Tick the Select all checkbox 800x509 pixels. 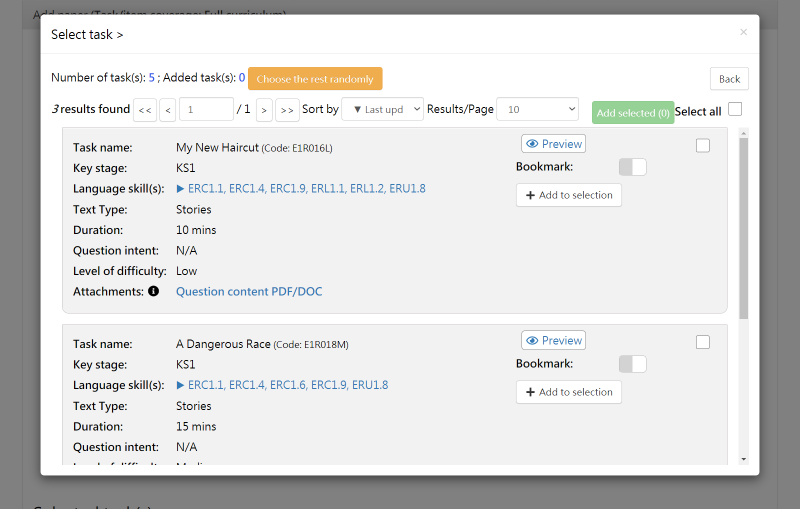point(735,110)
